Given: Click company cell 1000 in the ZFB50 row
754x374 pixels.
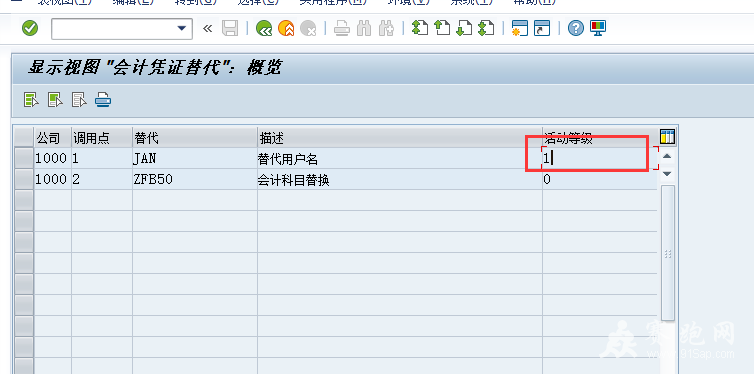Looking at the screenshot, I should pos(53,179).
